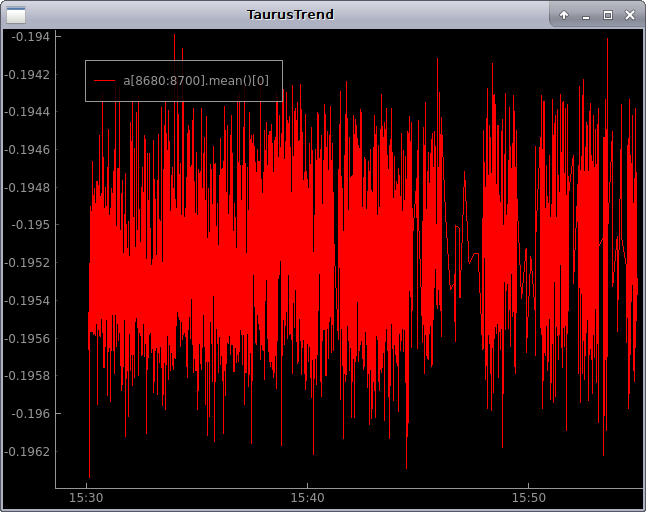Viewport: 646px width, 512px height.
Task: Close the TaurusTrend window
Action: click(x=629, y=15)
